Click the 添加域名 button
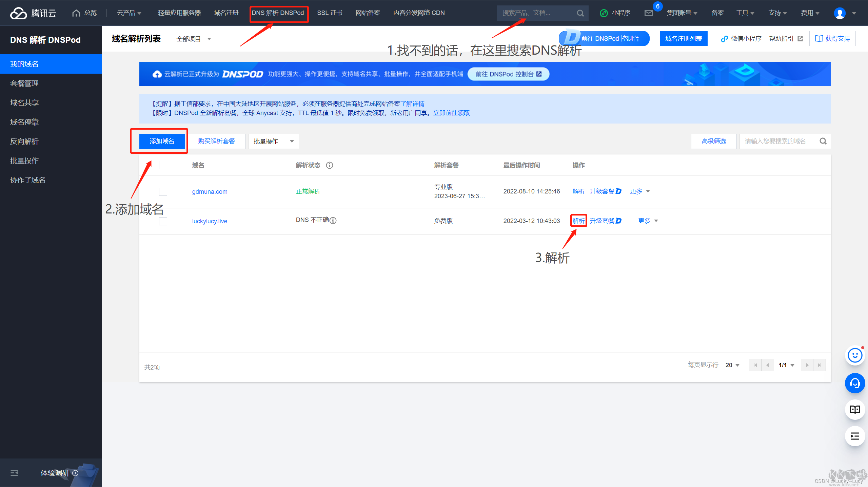868x487 pixels. [162, 141]
